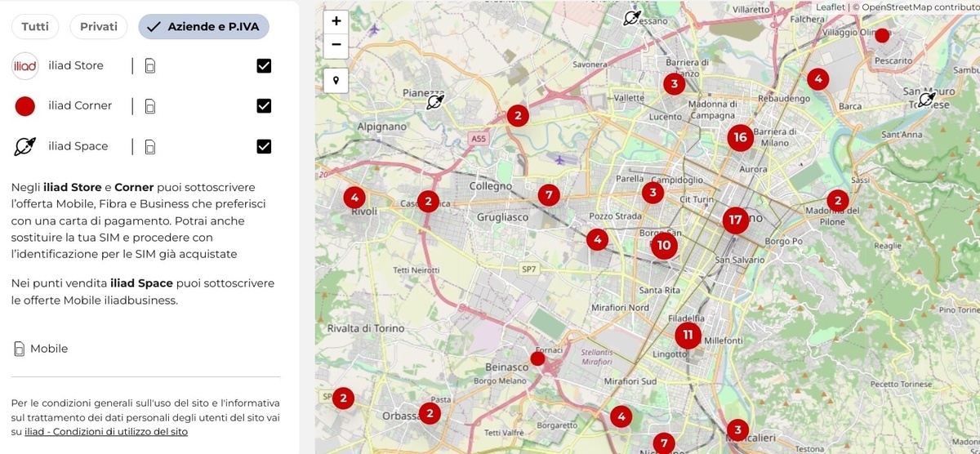
Task: Open the 2-store cluster at Orbassano
Action: tap(429, 413)
